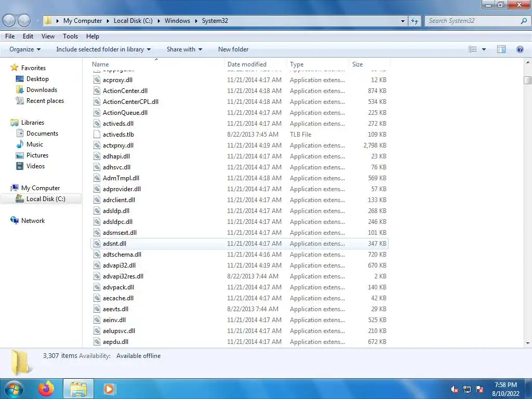Click the Videos filmstrip icon
Image resolution: width=532 pixels, height=399 pixels.
pyautogui.click(x=20, y=166)
